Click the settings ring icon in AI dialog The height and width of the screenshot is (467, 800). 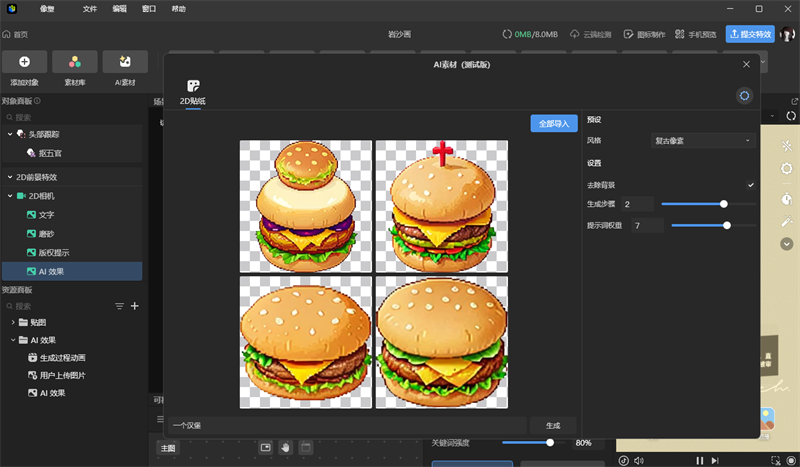coord(743,95)
